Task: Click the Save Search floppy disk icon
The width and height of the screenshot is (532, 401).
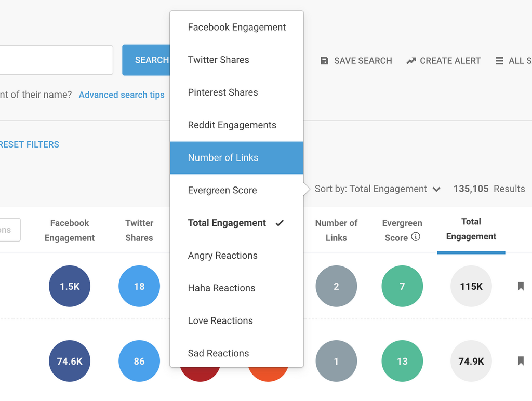Action: [325, 61]
